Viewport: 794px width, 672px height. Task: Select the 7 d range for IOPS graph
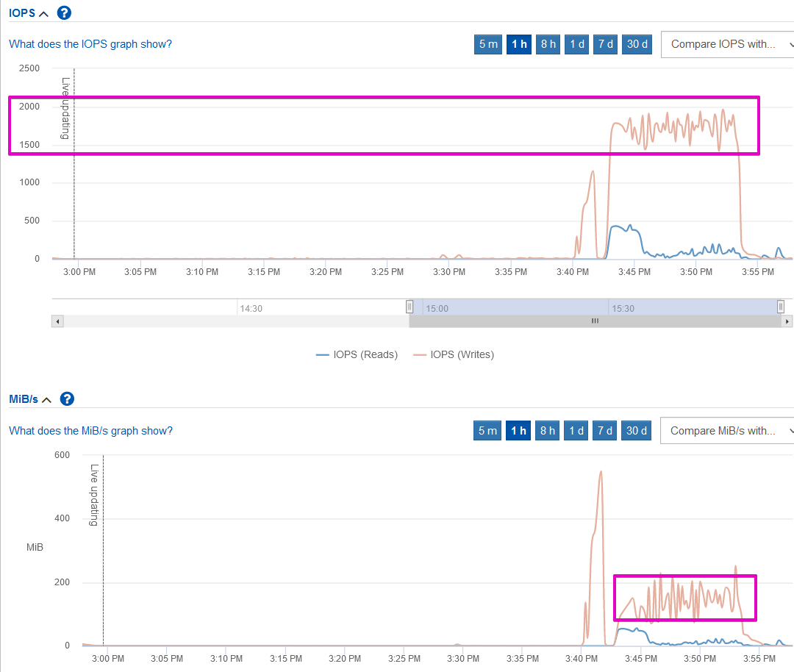tap(605, 44)
